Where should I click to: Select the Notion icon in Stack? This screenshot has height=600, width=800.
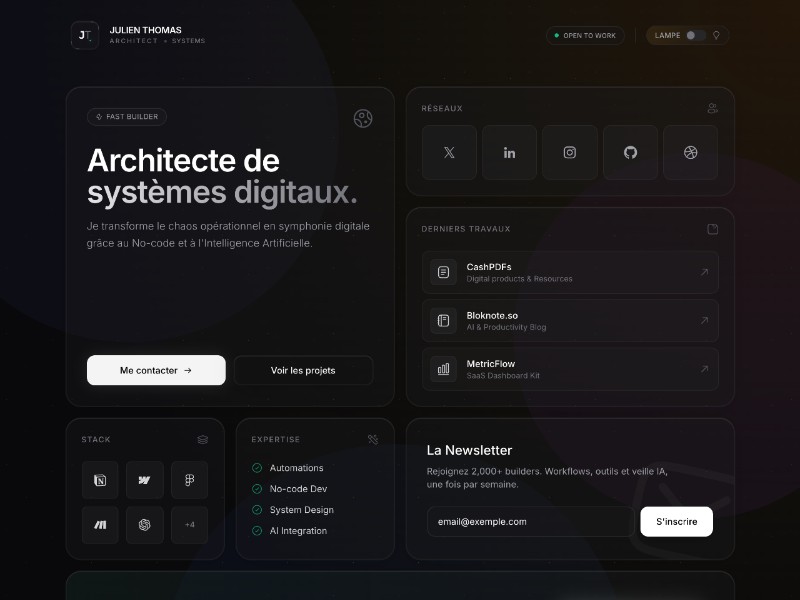(100, 480)
